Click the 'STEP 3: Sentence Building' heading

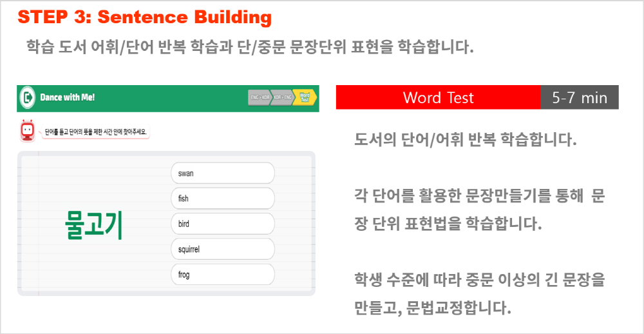point(144,17)
